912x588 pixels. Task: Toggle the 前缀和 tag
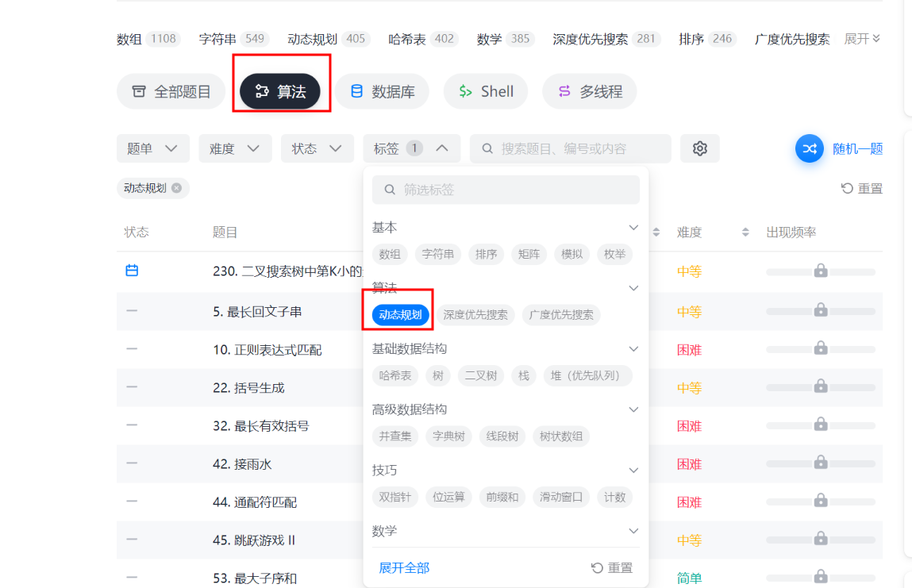[502, 498]
